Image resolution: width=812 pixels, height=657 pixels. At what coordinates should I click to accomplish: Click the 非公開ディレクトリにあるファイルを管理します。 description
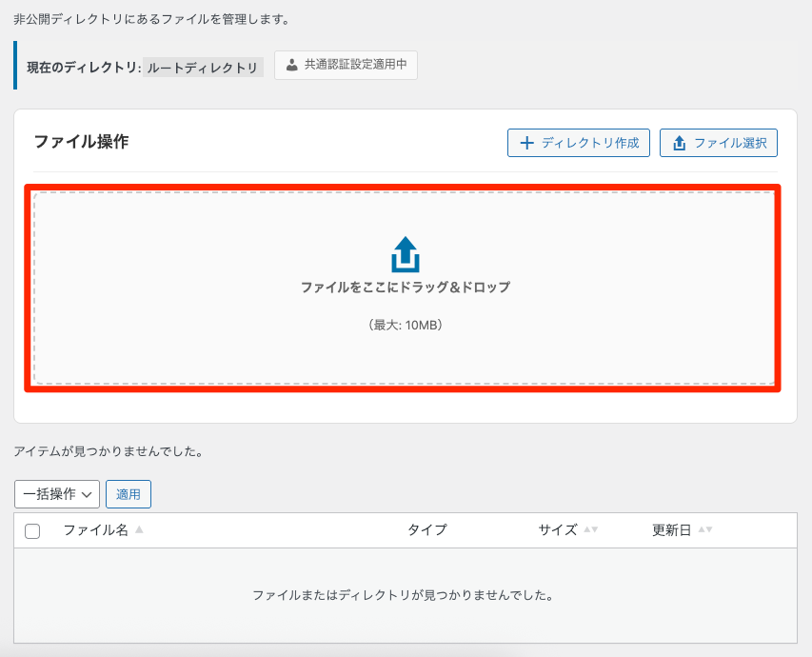(x=151, y=20)
